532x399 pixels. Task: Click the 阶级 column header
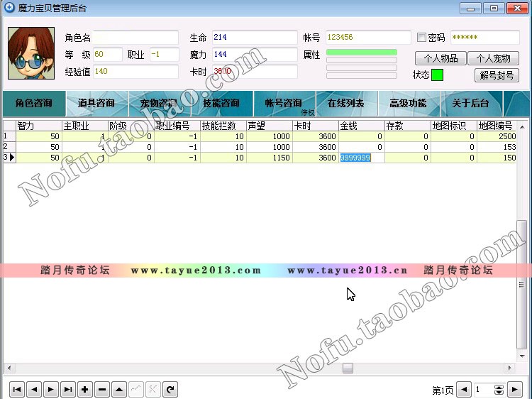[x=131, y=126]
